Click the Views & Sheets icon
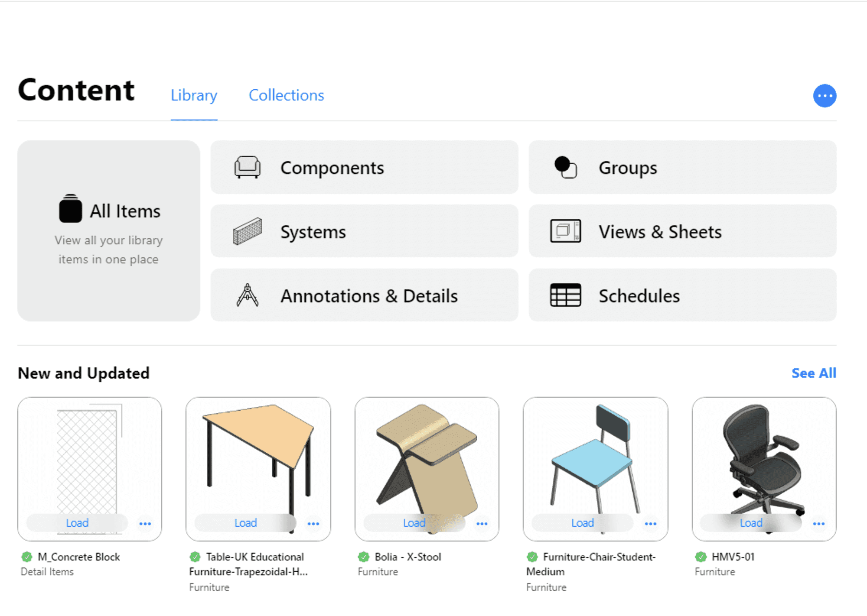 click(565, 231)
